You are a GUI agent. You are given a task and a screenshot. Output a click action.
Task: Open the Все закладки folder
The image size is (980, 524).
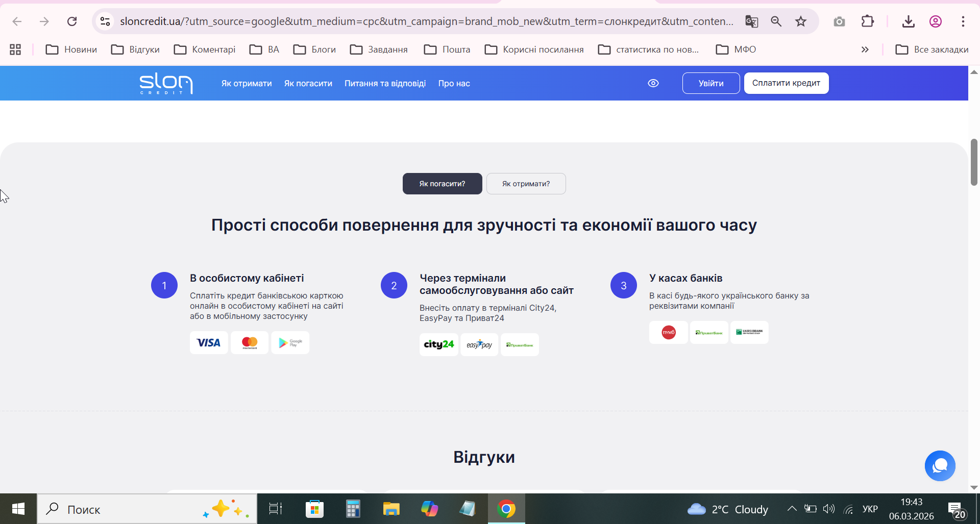pyautogui.click(x=932, y=49)
